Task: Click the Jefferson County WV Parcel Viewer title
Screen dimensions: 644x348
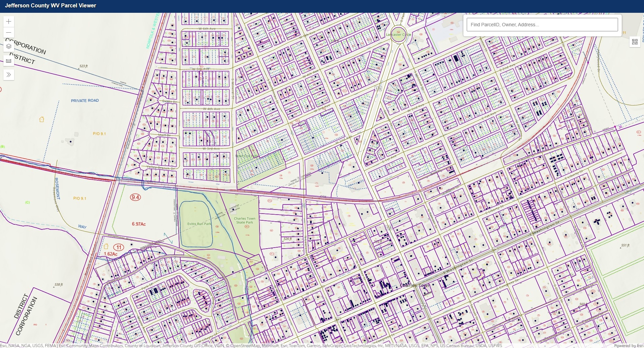Action: (51, 6)
